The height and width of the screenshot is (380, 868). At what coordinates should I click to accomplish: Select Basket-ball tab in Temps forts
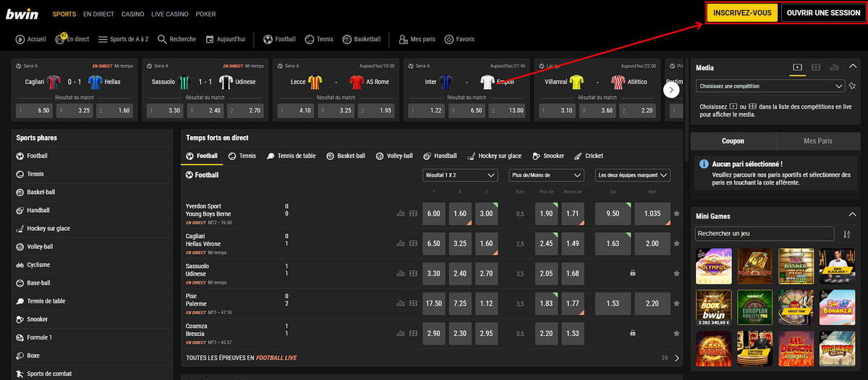click(x=346, y=156)
